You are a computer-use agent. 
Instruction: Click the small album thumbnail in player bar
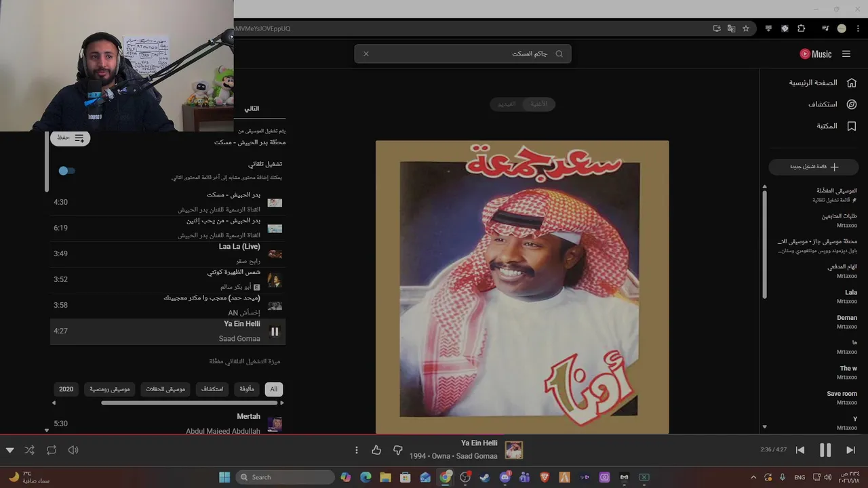tap(514, 450)
